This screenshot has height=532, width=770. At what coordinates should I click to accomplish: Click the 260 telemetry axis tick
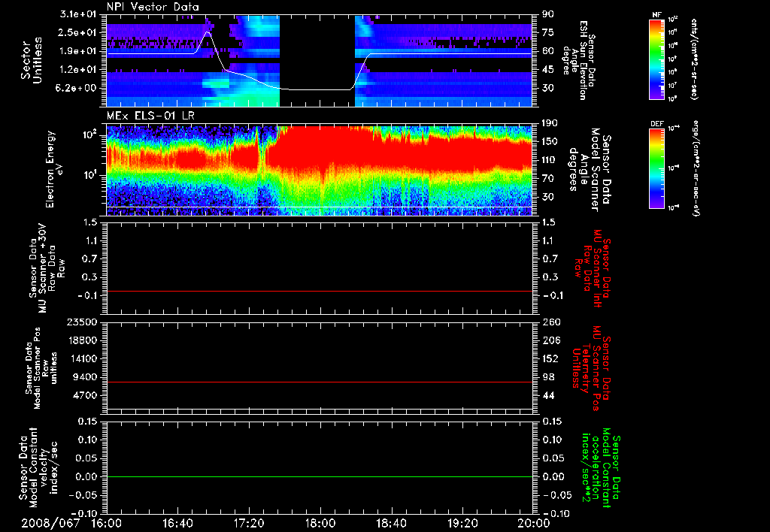coord(550,322)
